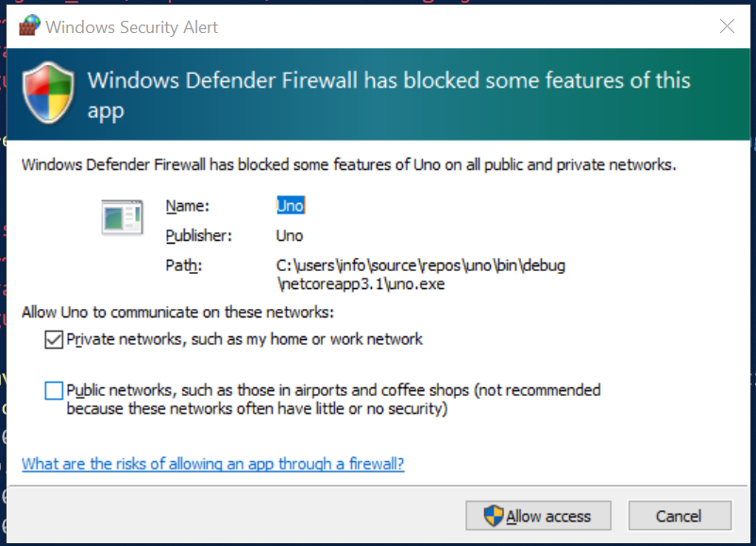756x546 pixels.
Task: Click the UAC shield on Allow access
Action: click(494, 516)
